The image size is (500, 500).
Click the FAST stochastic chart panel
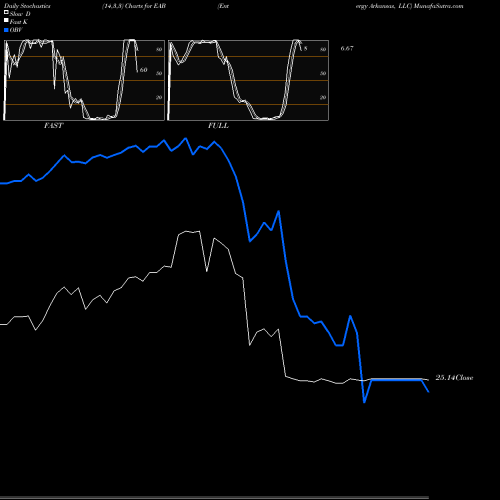click(x=84, y=80)
